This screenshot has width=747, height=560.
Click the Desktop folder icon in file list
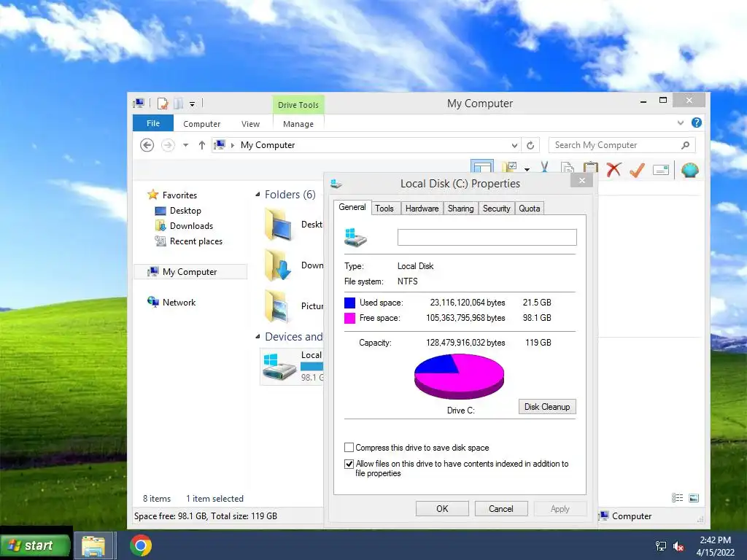(279, 225)
